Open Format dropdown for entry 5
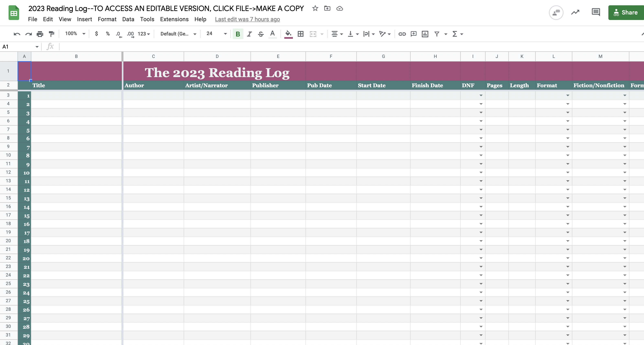The width and height of the screenshot is (644, 345). click(x=567, y=130)
